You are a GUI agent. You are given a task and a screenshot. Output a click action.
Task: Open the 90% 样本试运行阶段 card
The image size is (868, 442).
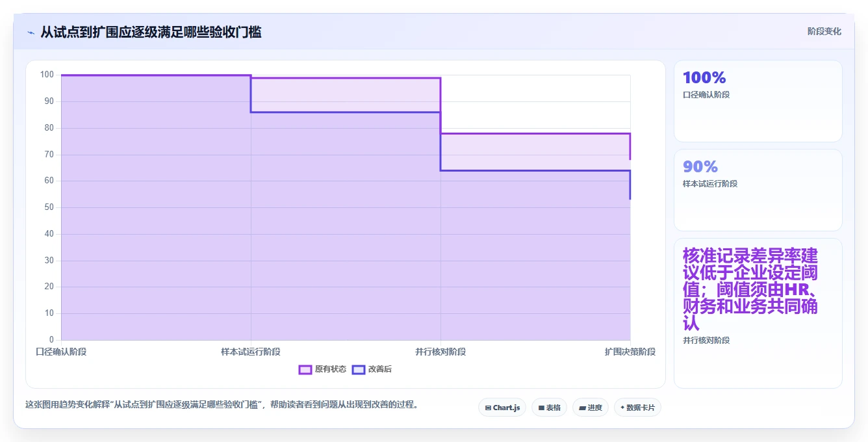758,190
